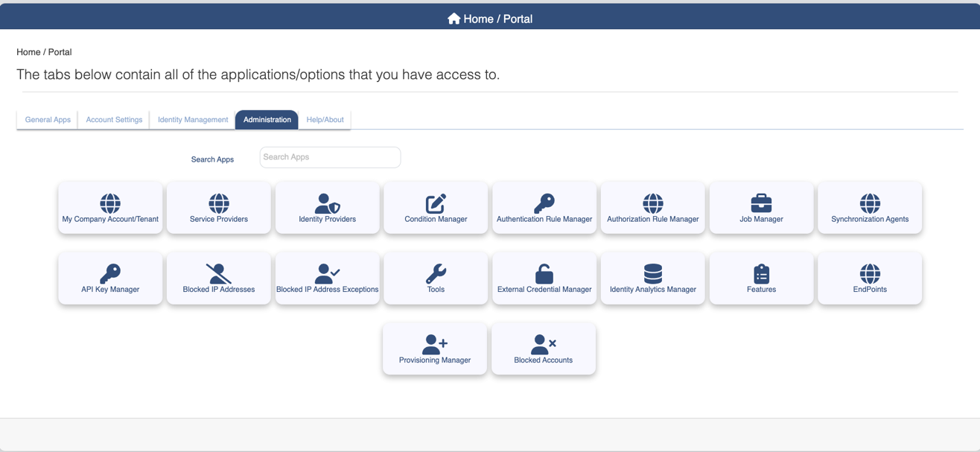Launch Provisioning Manager user-plus icon

[x=435, y=344]
